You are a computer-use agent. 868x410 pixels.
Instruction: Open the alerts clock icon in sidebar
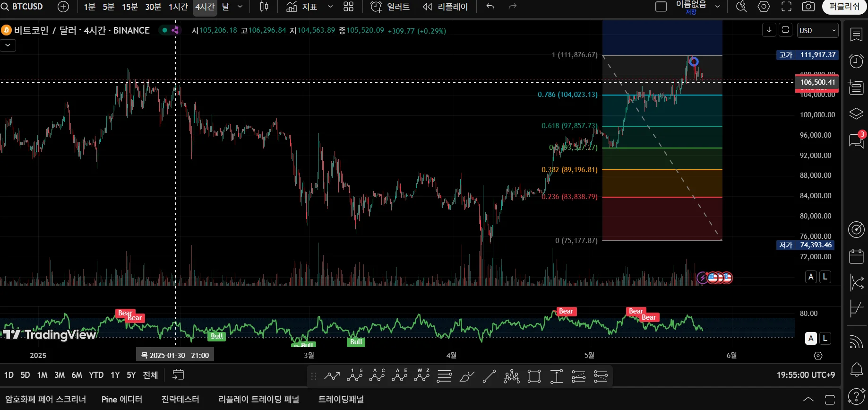tap(856, 61)
